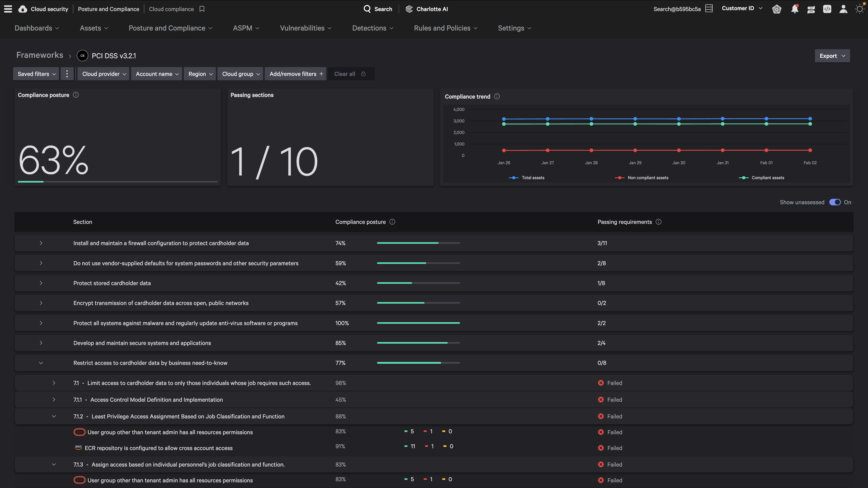Switch the theme with the sun icon

click(x=859, y=9)
